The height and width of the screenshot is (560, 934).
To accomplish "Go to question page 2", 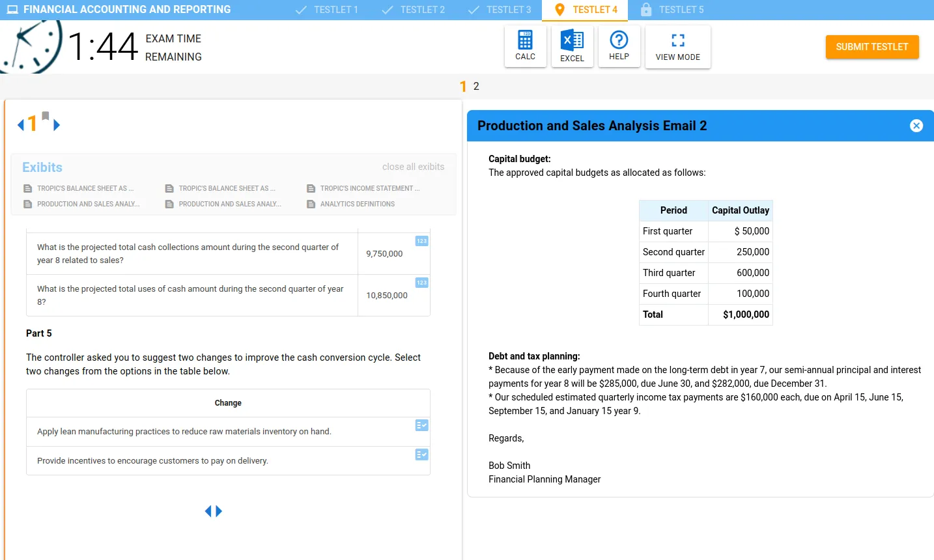I will tap(476, 86).
